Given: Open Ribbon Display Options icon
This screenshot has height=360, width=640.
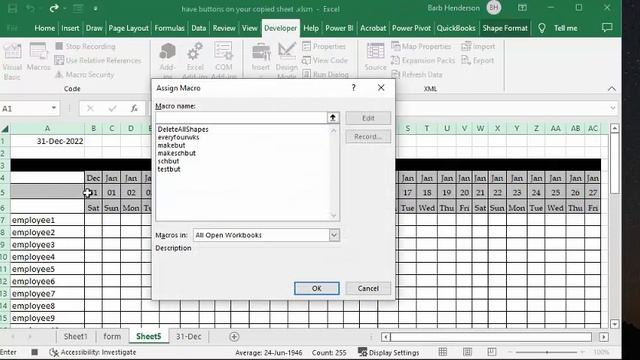Looking at the screenshot, I should tap(522, 8).
